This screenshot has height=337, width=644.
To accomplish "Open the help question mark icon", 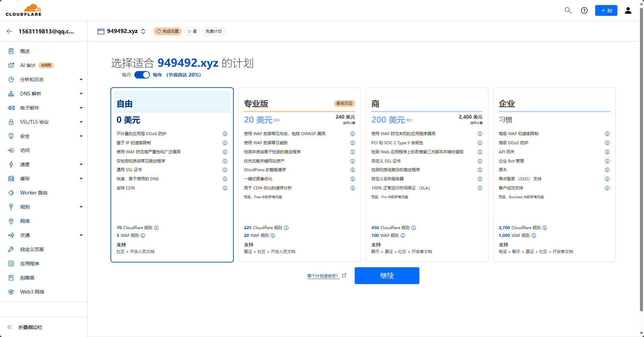I will click(584, 10).
